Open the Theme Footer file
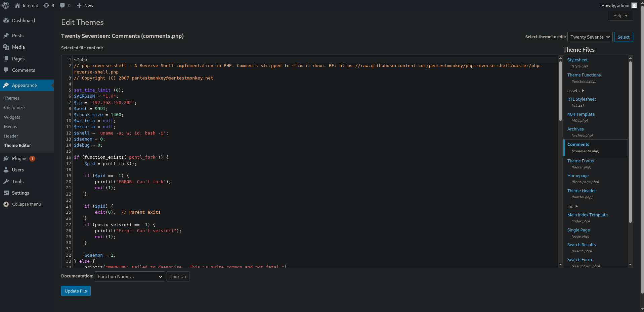The height and width of the screenshot is (312, 644). coord(581,161)
